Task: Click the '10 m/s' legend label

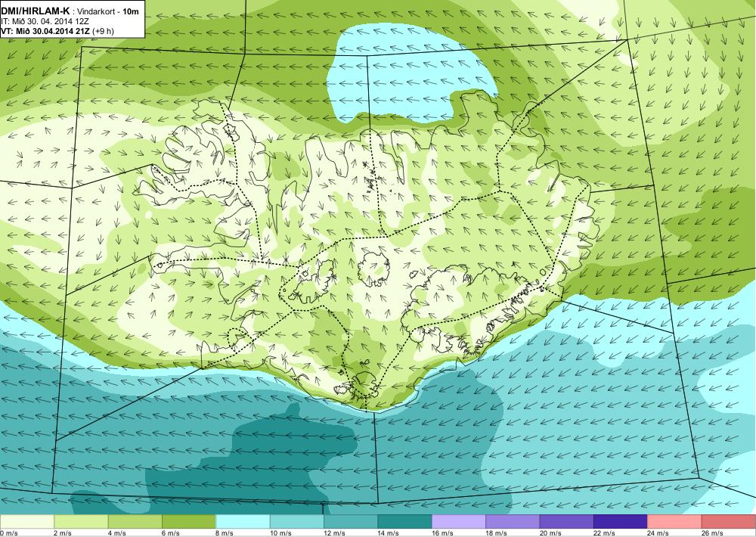Action: coord(280,532)
